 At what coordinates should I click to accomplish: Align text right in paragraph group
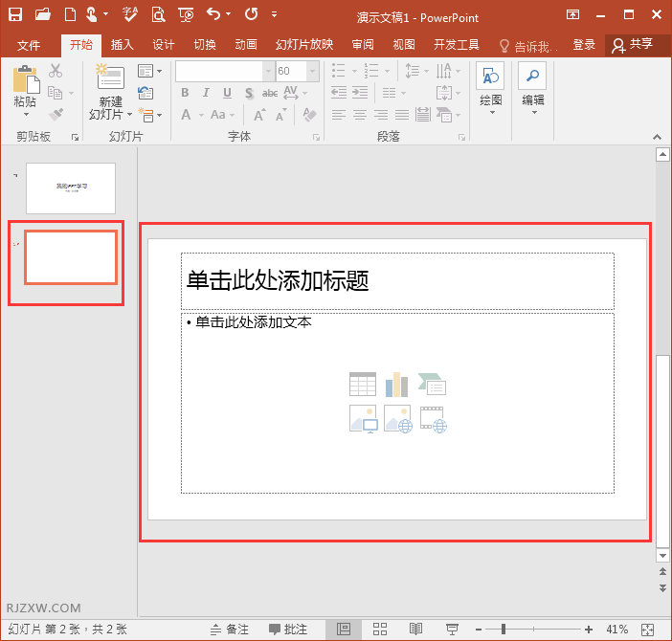click(381, 114)
